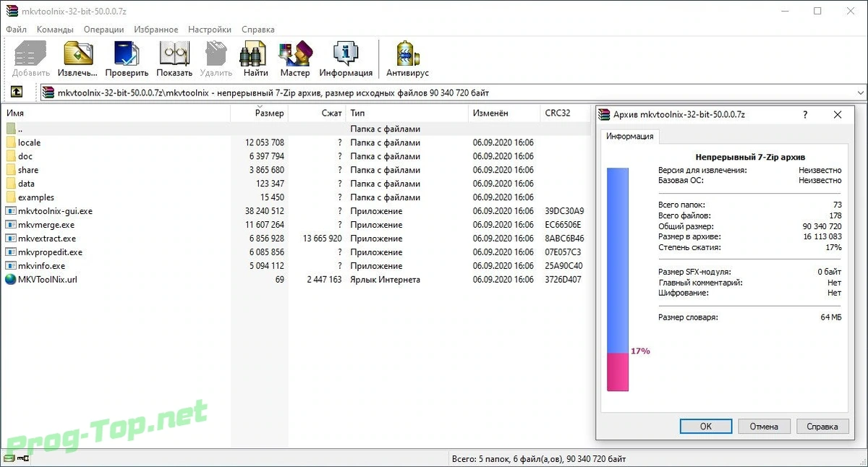Click CRC32 value EC66506E

(564, 225)
